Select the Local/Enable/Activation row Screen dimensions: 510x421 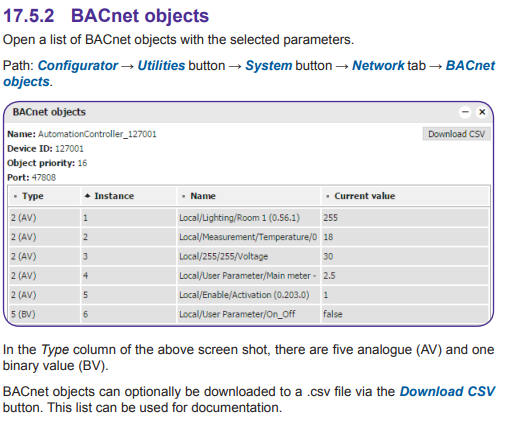[x=249, y=295]
